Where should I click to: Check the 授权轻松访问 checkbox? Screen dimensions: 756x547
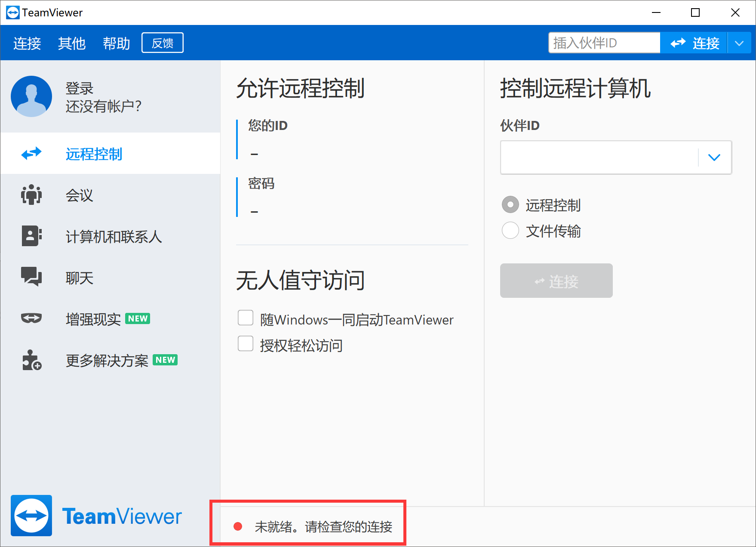click(245, 343)
